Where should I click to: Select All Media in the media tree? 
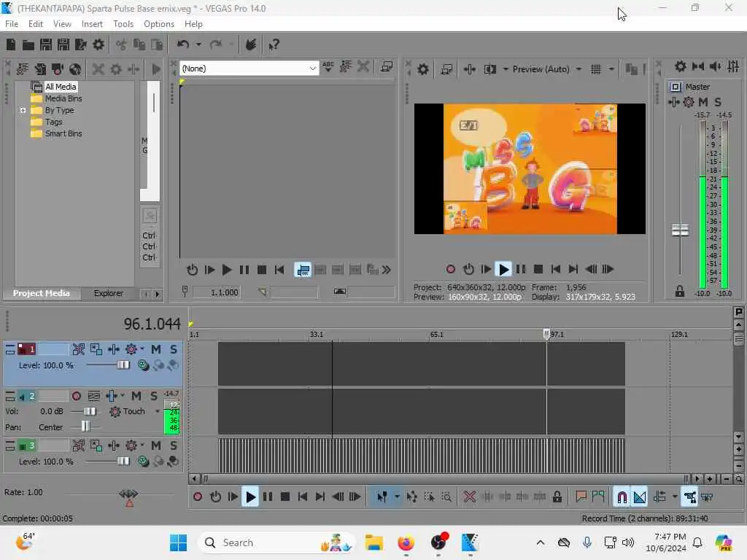61,87
